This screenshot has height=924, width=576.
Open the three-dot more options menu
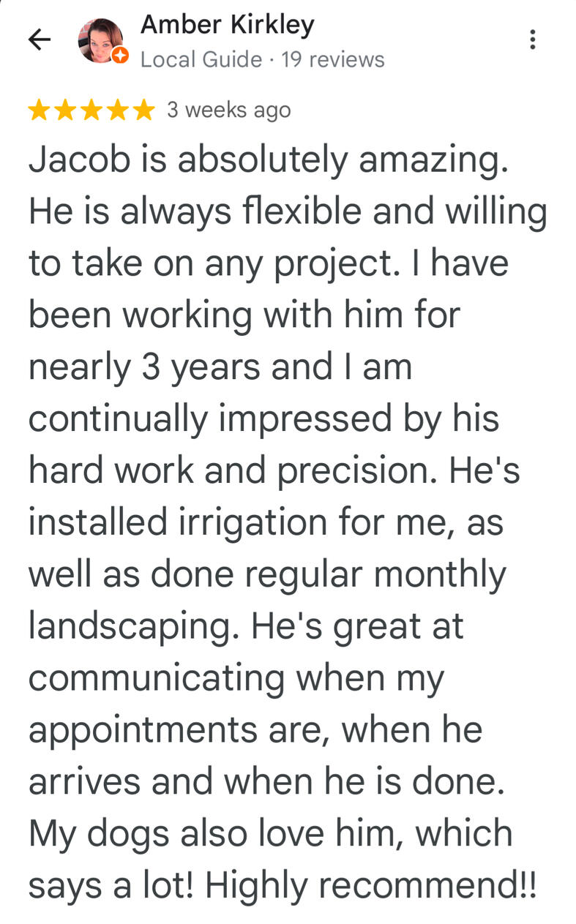[x=533, y=40]
